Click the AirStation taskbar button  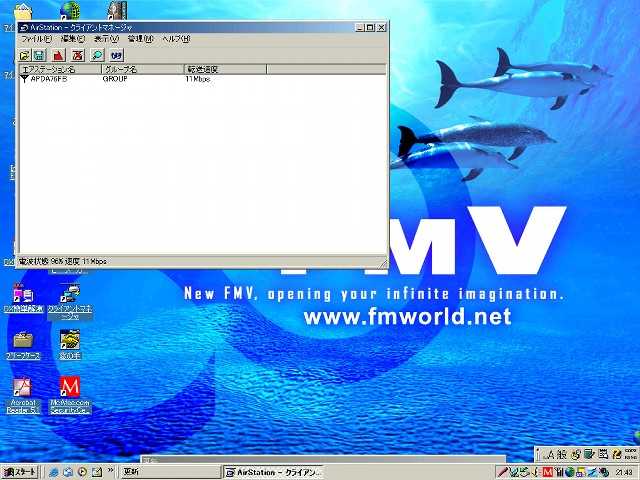[x=273, y=472]
